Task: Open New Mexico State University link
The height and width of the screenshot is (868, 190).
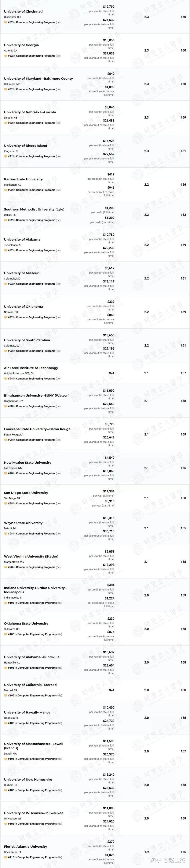Action: click(28, 463)
